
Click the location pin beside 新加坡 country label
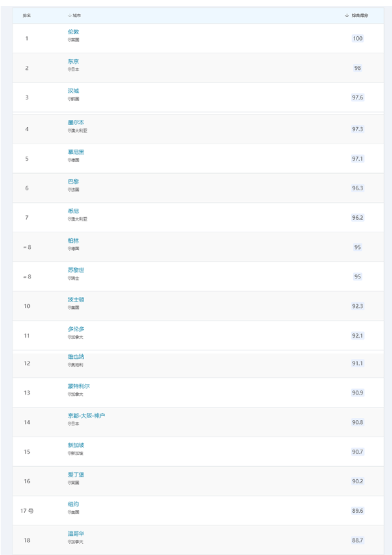click(x=69, y=453)
